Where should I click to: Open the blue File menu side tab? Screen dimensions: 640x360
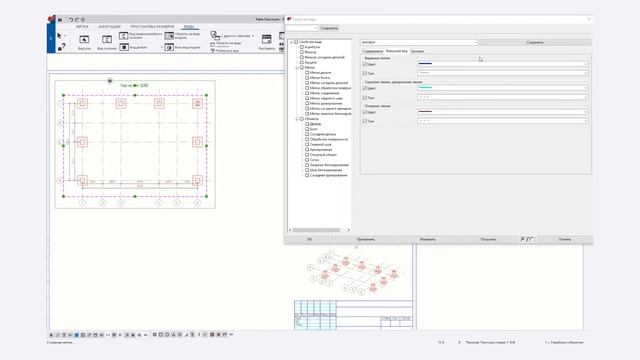[x=51, y=38]
